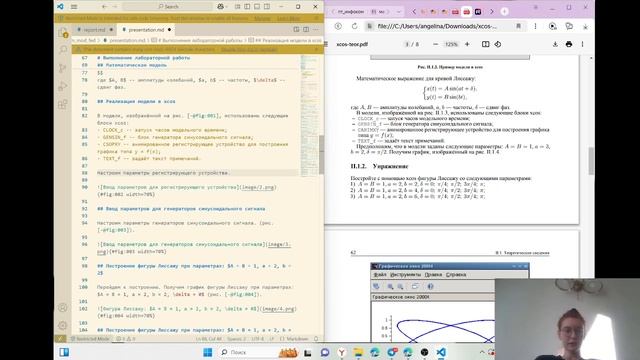Open PDF viewer more actions menu

582,44
